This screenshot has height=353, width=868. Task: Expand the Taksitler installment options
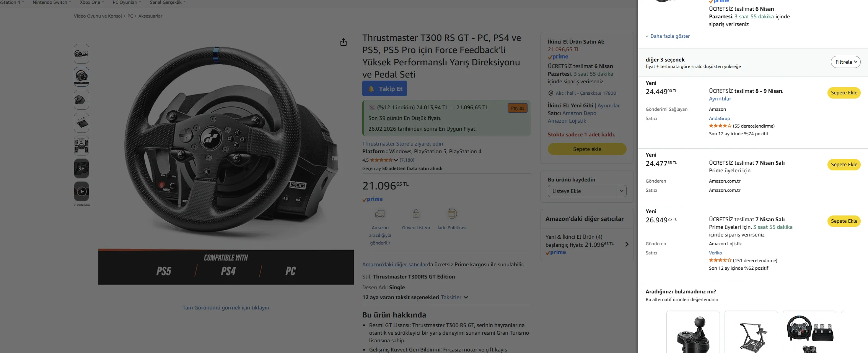coord(454,297)
